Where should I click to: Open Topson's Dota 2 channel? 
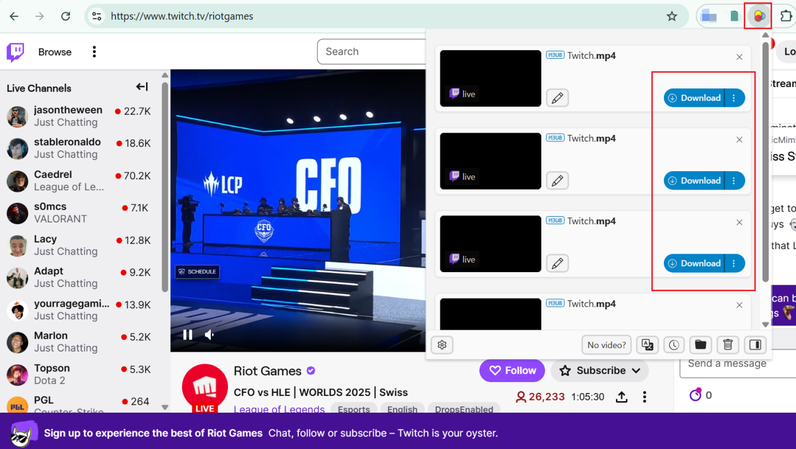pos(80,374)
